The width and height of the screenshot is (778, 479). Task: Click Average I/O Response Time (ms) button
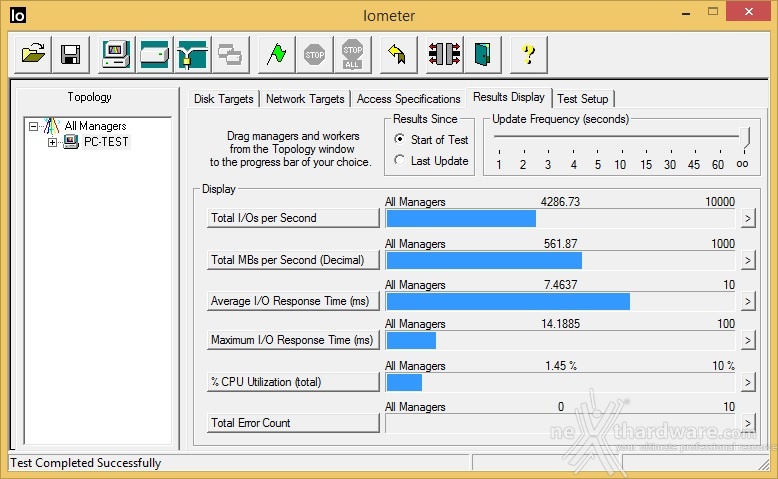[x=293, y=301]
